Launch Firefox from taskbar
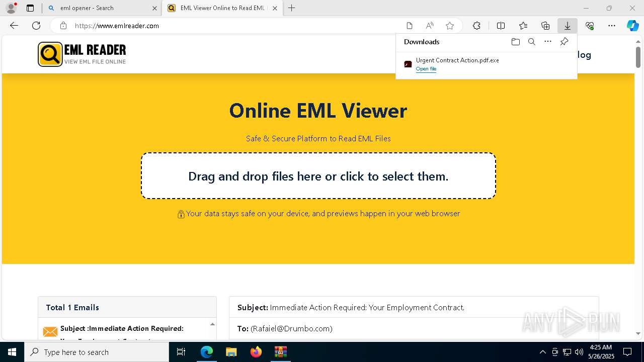The height and width of the screenshot is (362, 644). point(256,352)
